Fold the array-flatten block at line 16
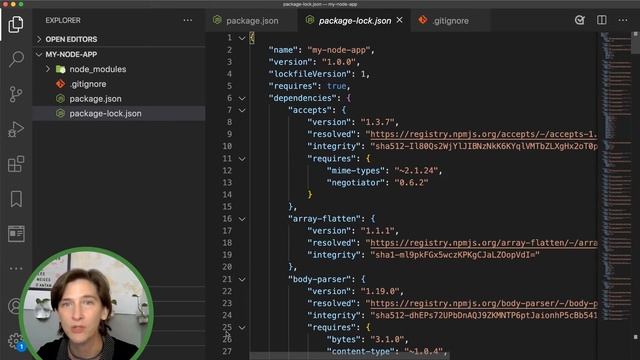Image resolution: width=640 pixels, height=360 pixels. (242, 219)
